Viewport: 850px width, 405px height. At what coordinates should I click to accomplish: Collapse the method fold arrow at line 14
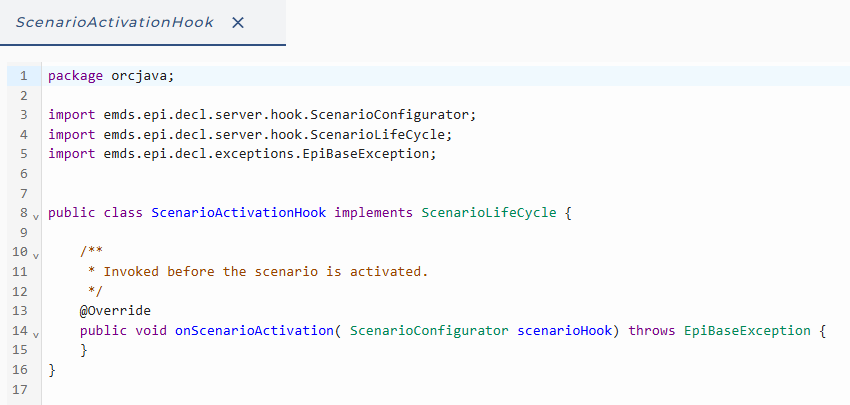click(36, 334)
